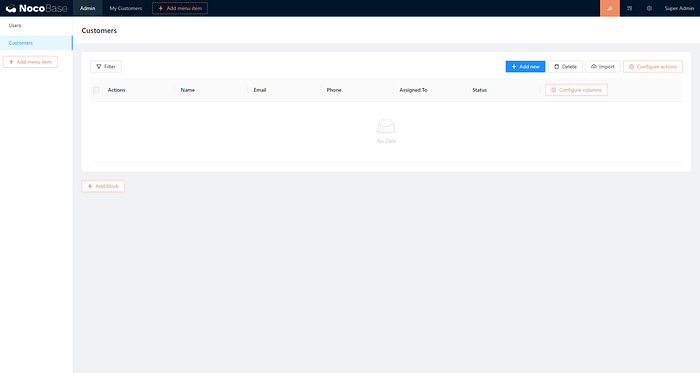Click the Actions column header

pos(117,90)
